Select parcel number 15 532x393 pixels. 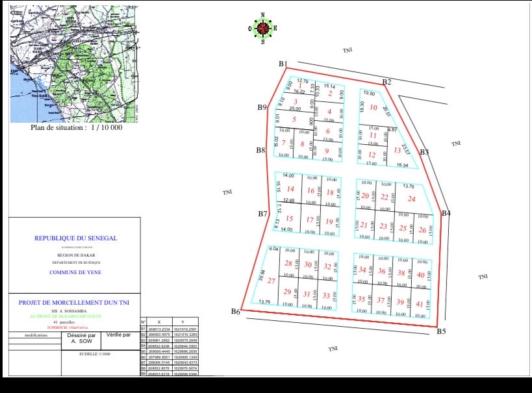(x=289, y=218)
